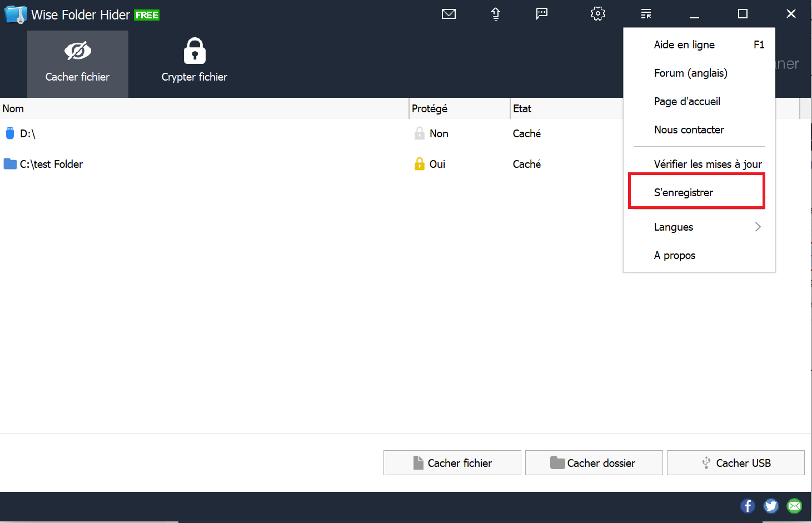Image resolution: width=812 pixels, height=523 pixels.
Task: Click 'Caché' status in test Folder row
Action: [x=527, y=164]
